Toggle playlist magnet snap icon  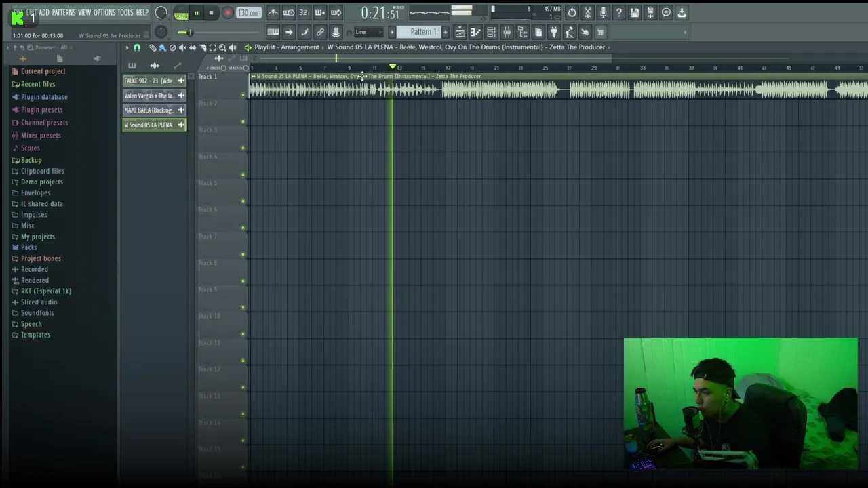[x=137, y=47]
